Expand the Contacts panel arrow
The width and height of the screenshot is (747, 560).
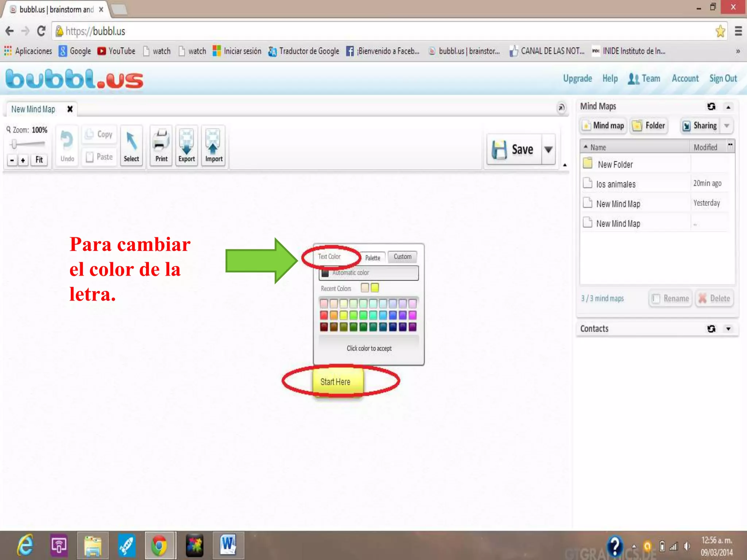click(x=728, y=329)
